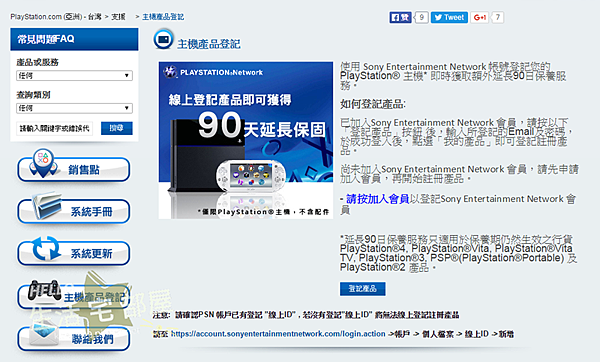Focus the FAQ keyword search field
The height and width of the screenshot is (362, 600).
tap(54, 128)
